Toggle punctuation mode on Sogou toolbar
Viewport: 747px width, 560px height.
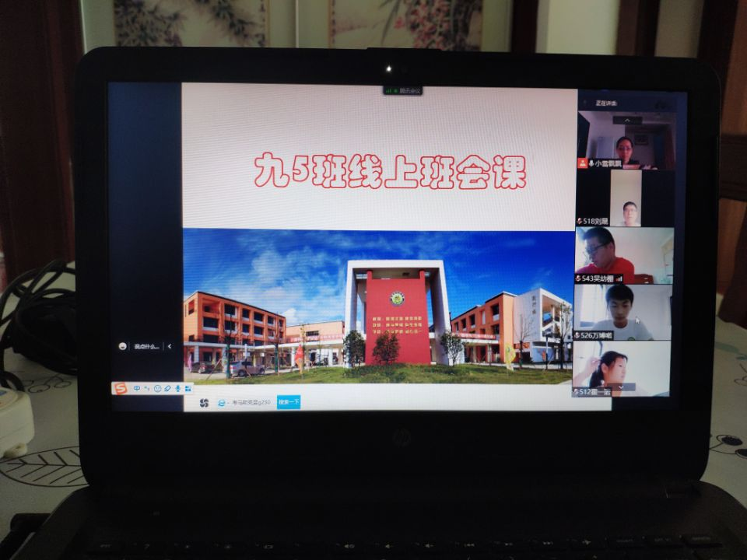point(146,387)
